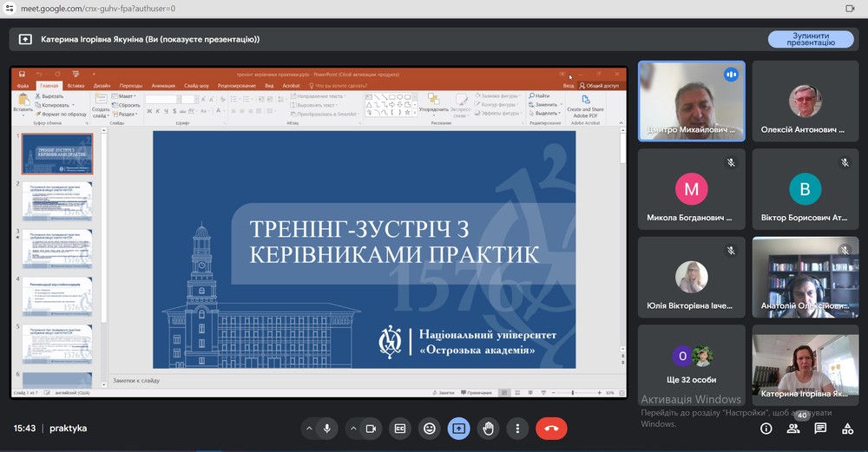Show participants people panel

click(793, 429)
